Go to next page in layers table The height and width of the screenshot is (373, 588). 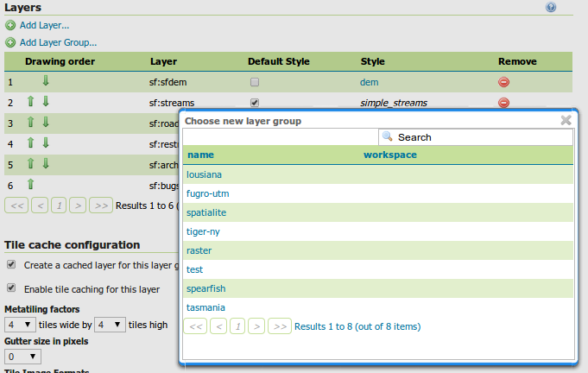point(78,205)
